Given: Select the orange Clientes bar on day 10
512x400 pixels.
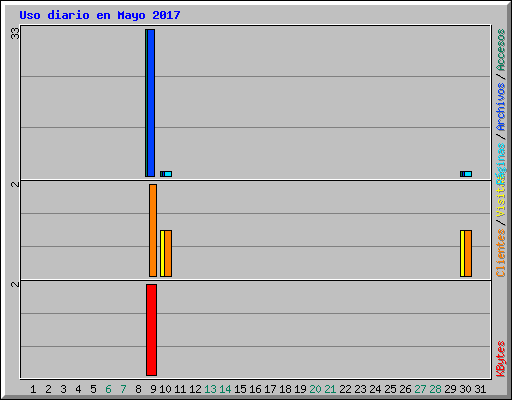Looking at the screenshot, I should [x=168, y=253].
